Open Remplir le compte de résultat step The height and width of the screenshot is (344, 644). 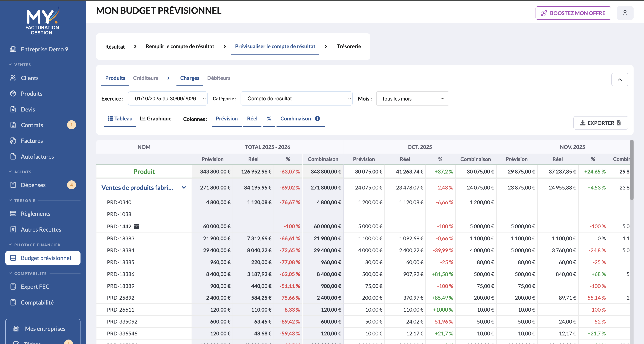pyautogui.click(x=180, y=47)
